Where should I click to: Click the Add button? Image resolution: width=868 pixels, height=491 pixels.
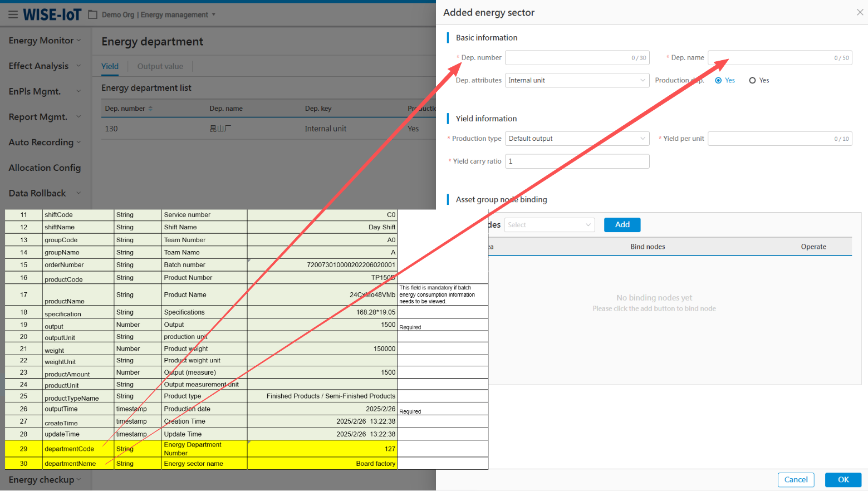point(622,225)
